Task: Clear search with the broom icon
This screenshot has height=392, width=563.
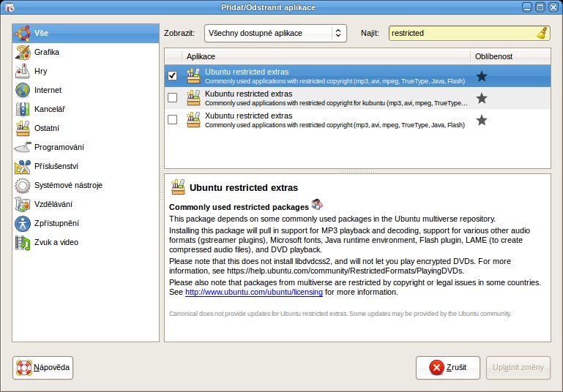Action: [542, 33]
